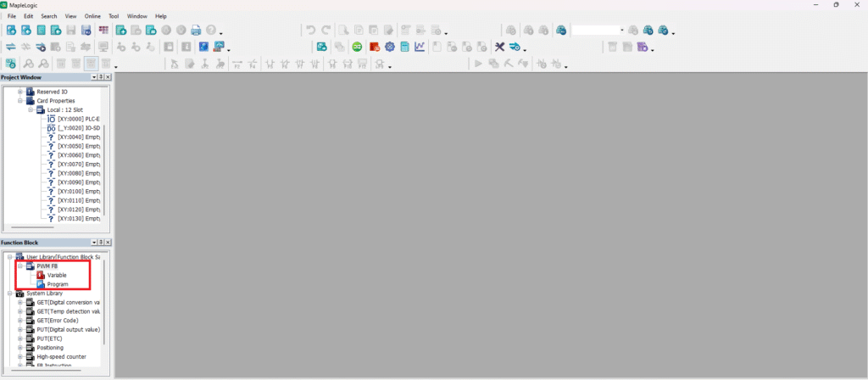This screenshot has height=380, width=868.
Task: Select GET(Error Code) in System Library
Action: pyautogui.click(x=58, y=320)
